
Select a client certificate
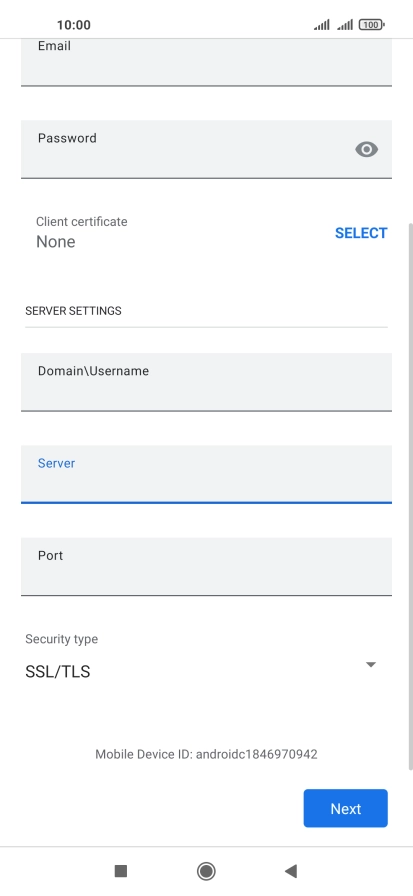[x=361, y=233]
